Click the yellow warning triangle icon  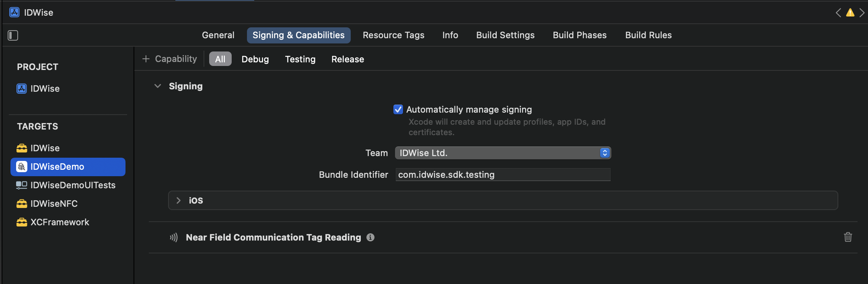[850, 13]
